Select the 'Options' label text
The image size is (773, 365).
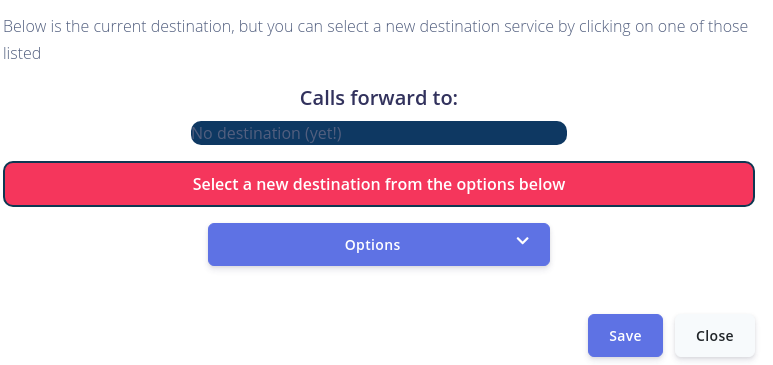coord(372,245)
